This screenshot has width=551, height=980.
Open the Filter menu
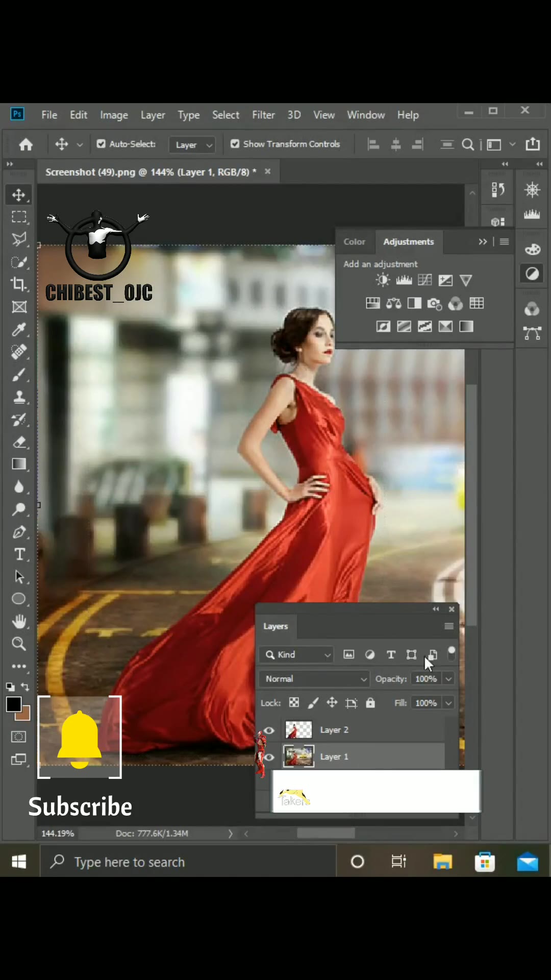263,115
